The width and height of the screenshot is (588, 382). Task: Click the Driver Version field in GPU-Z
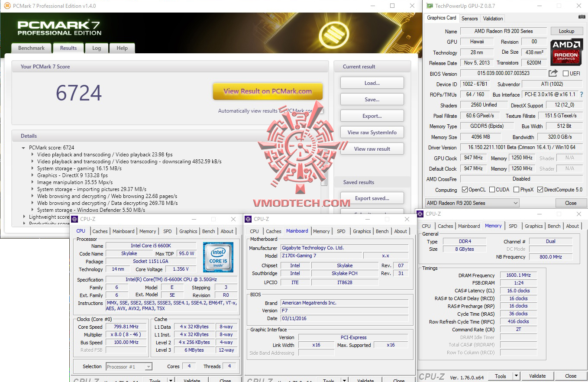point(521,147)
